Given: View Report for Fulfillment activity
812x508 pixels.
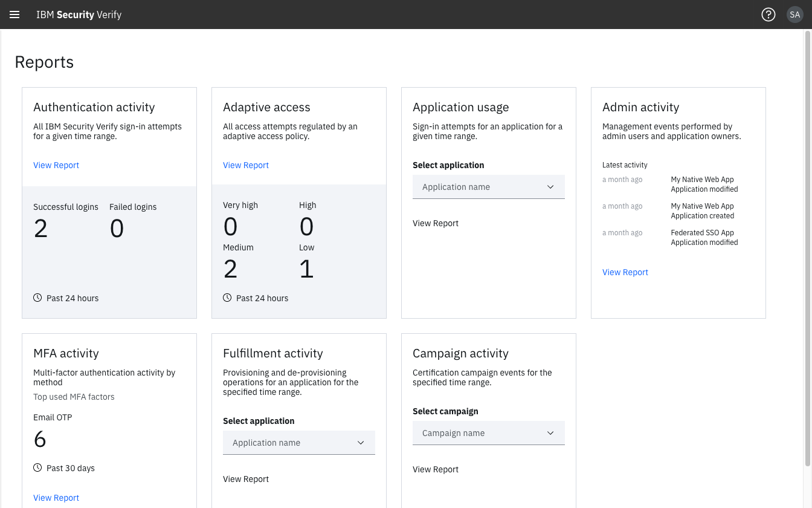Looking at the screenshot, I should coord(246,479).
